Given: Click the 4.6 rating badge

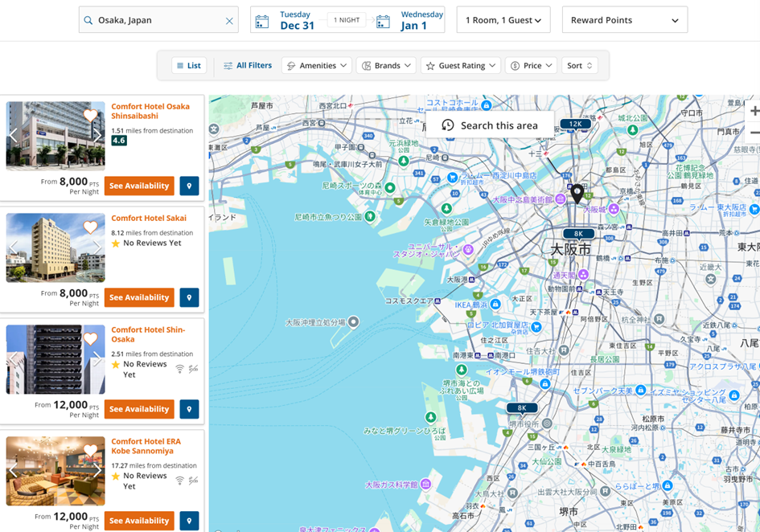Looking at the screenshot, I should (x=119, y=141).
